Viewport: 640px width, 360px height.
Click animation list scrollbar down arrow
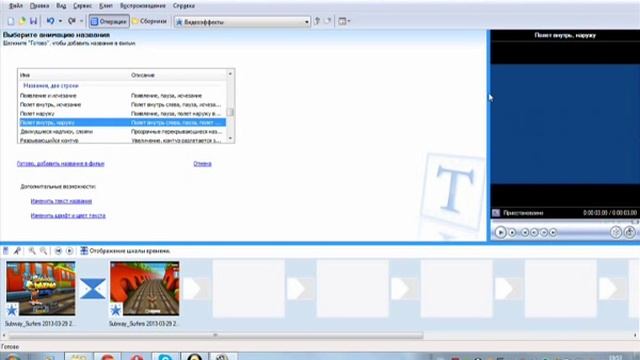coord(230,139)
